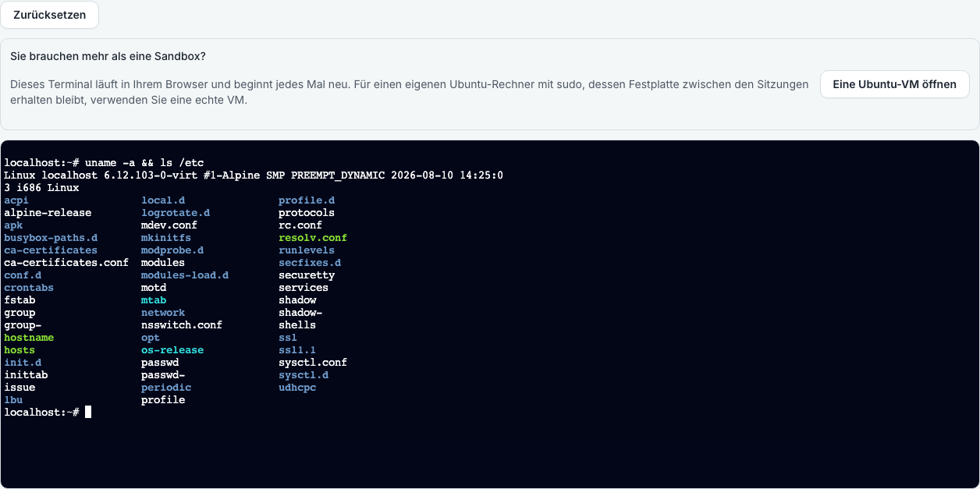Image resolution: width=980 pixels, height=489 pixels.
Task: Select the 'runlevels' directory entry
Action: (x=307, y=250)
